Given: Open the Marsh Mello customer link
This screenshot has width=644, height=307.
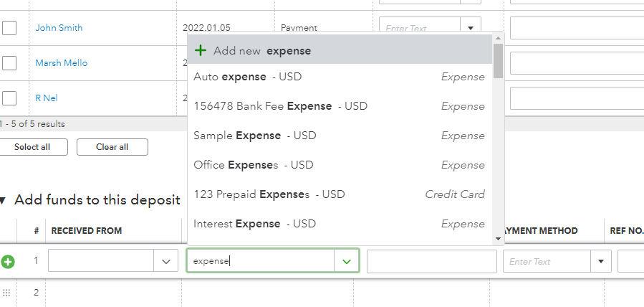Looking at the screenshot, I should pyautogui.click(x=61, y=63).
